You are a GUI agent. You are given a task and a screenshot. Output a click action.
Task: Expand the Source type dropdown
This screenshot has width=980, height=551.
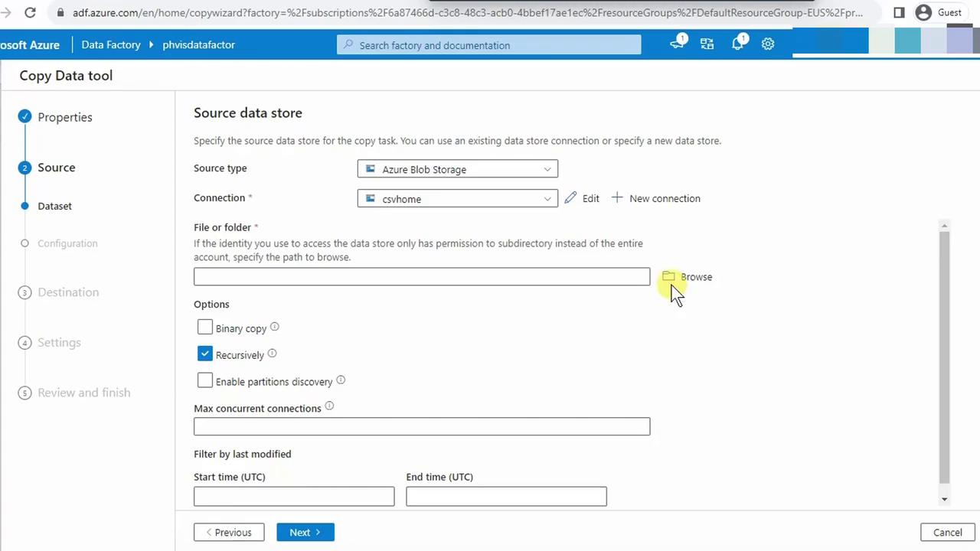tap(457, 169)
